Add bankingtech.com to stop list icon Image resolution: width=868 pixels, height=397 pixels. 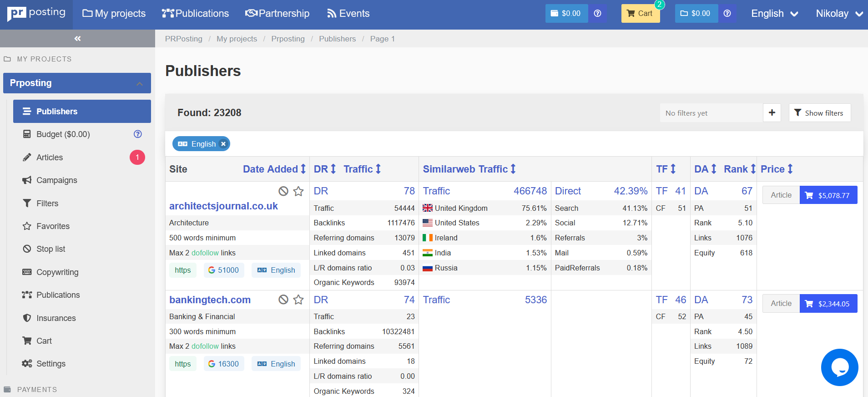point(283,300)
